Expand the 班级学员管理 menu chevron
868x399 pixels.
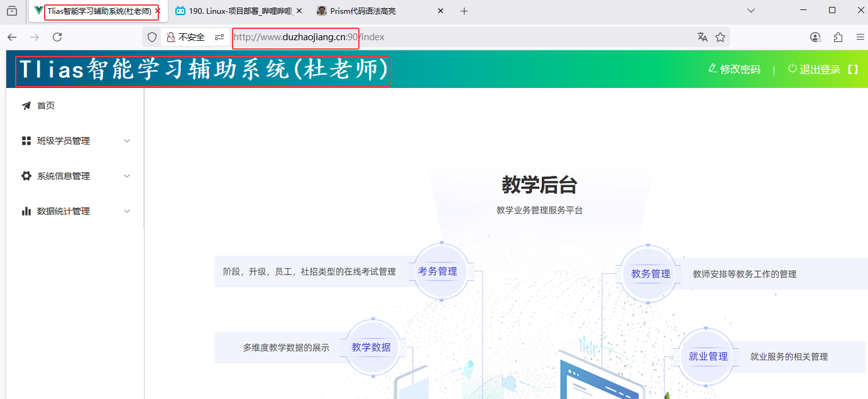coord(127,141)
